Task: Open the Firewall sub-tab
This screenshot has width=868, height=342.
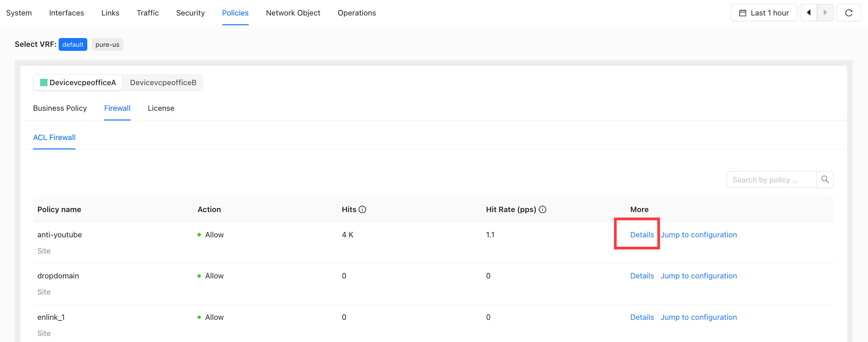Action: (x=117, y=108)
